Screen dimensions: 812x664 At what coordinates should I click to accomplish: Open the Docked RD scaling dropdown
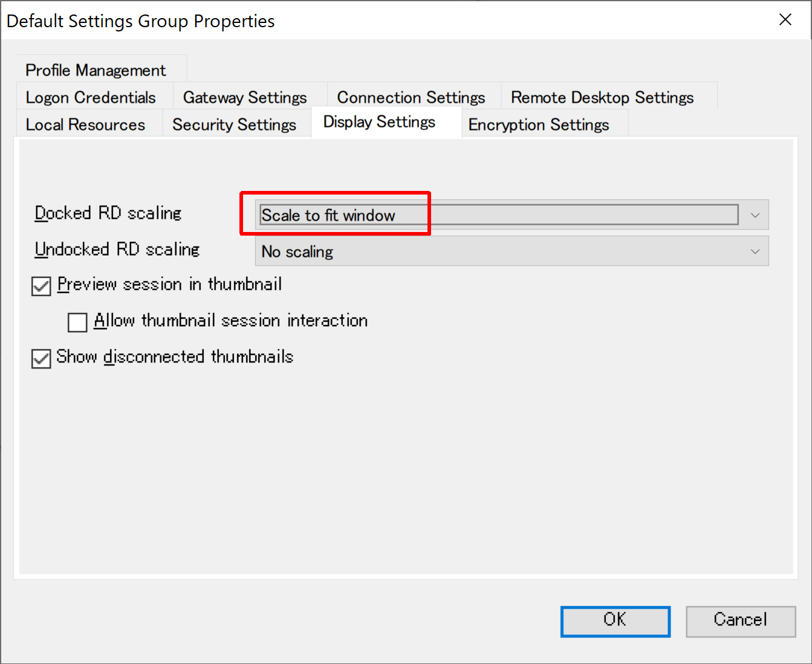click(512, 215)
